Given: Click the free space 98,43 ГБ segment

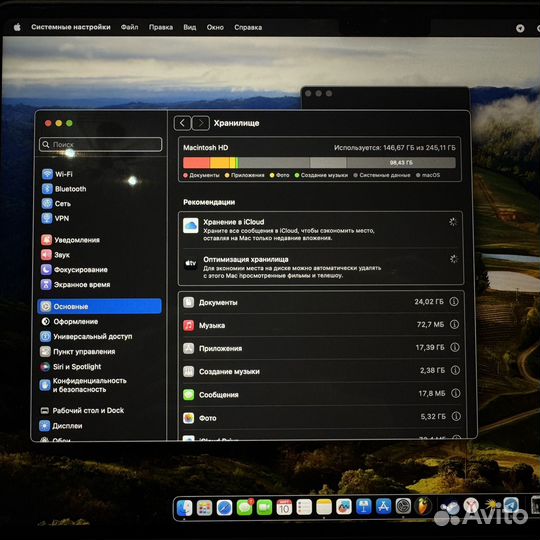Looking at the screenshot, I should (401, 163).
